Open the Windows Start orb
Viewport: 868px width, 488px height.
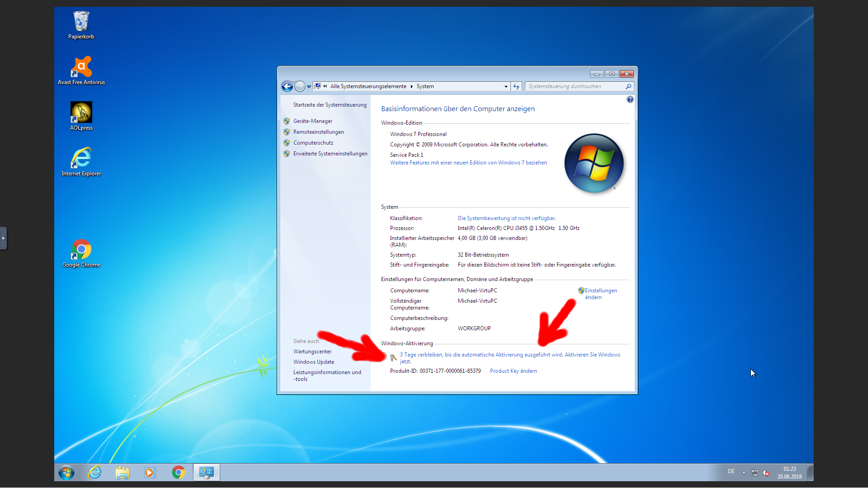click(66, 473)
